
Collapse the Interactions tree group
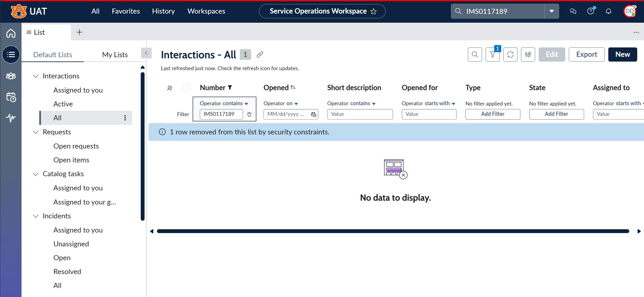coord(36,76)
